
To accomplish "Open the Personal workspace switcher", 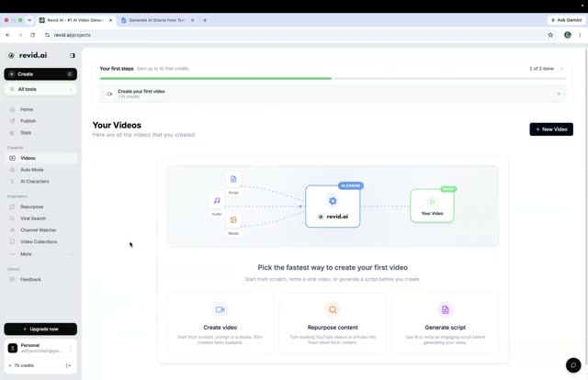I will 40,348.
